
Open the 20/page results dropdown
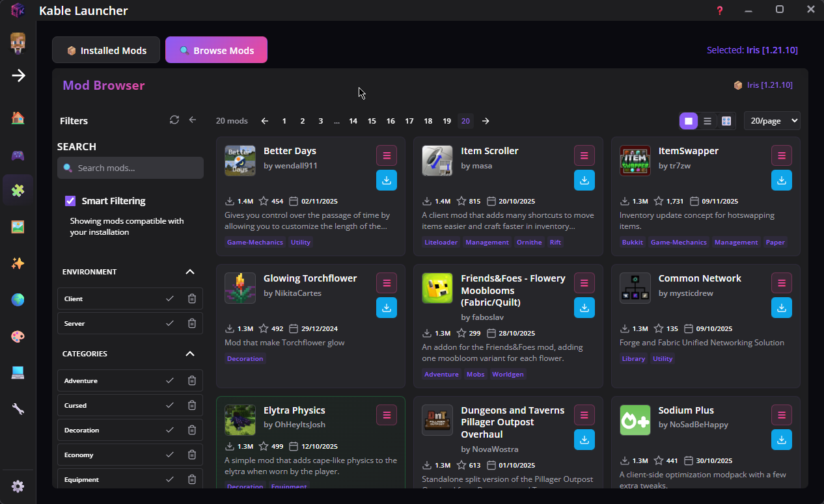pyautogui.click(x=772, y=120)
